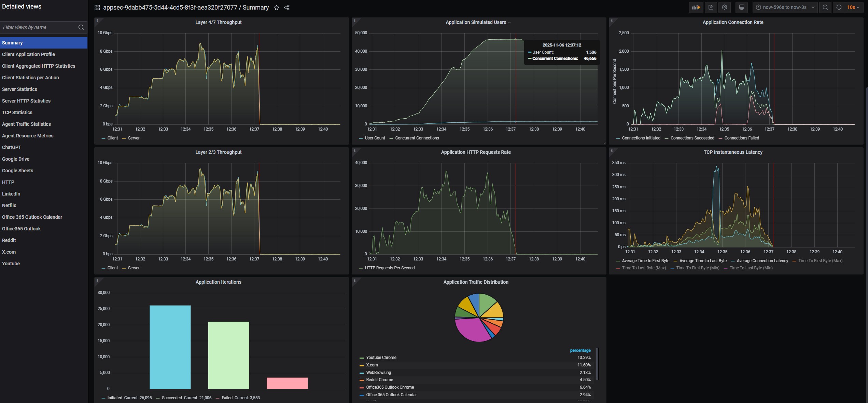Zoom out the time range

point(825,7)
